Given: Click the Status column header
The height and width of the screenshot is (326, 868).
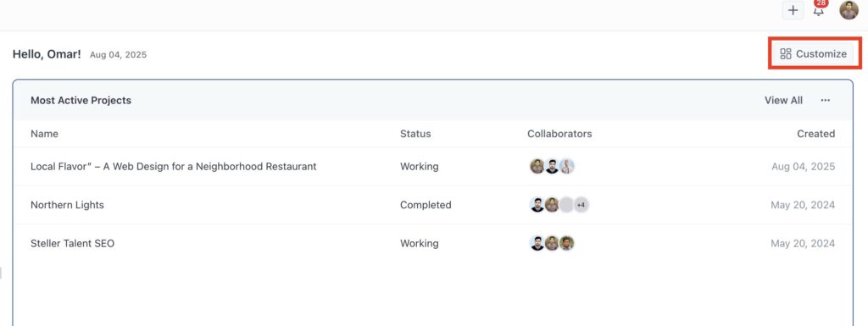Looking at the screenshot, I should pyautogui.click(x=415, y=134).
